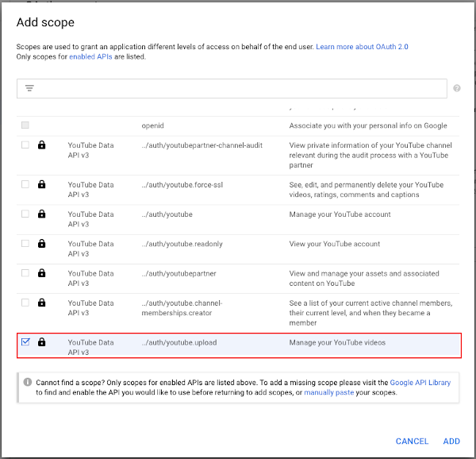The height and width of the screenshot is (459, 476).
Task: Check the View and manage your assets checkbox
Action: [x=25, y=273]
